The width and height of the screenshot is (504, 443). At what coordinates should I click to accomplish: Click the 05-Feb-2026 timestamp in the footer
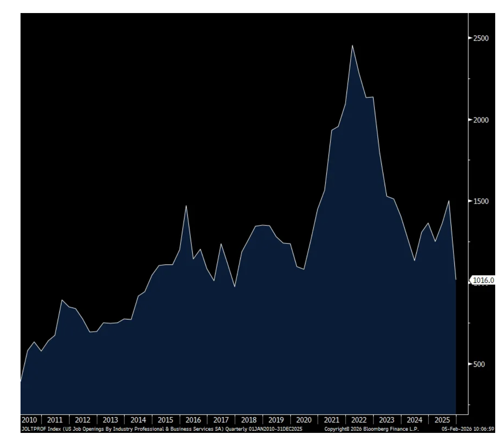coord(468,429)
